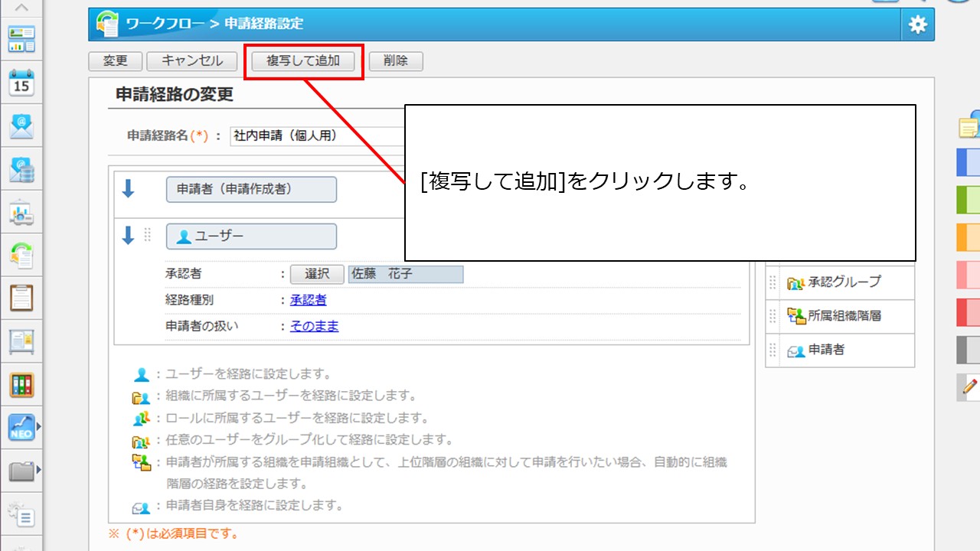Open the binder cabinet icon in sidebar
Viewport: 980px width, 551px height.
pyautogui.click(x=21, y=384)
